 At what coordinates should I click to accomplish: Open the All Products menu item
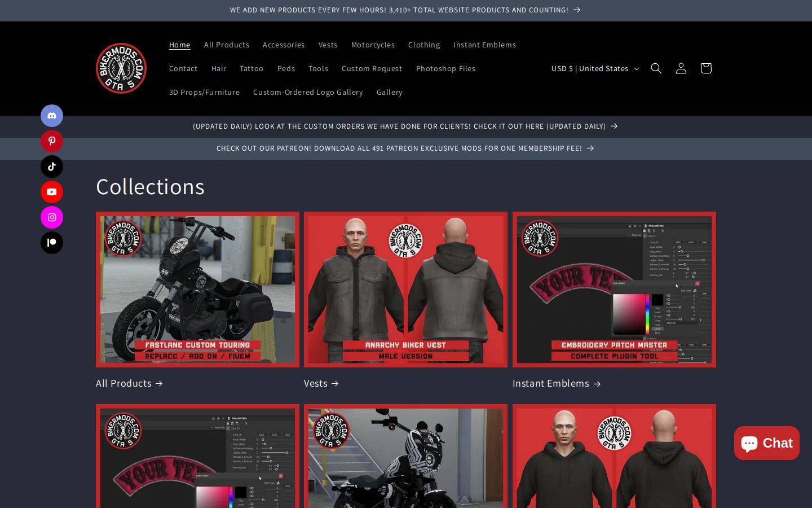227,45
